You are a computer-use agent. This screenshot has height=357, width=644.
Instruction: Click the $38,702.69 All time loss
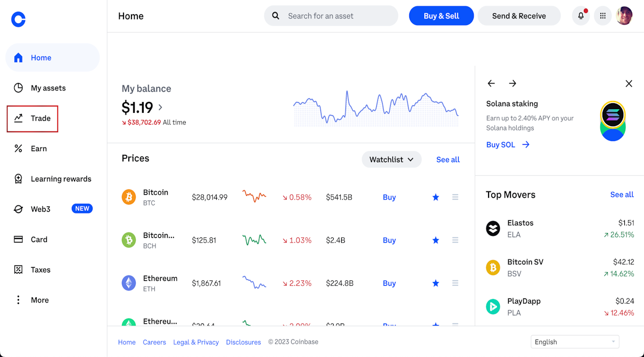[154, 122]
